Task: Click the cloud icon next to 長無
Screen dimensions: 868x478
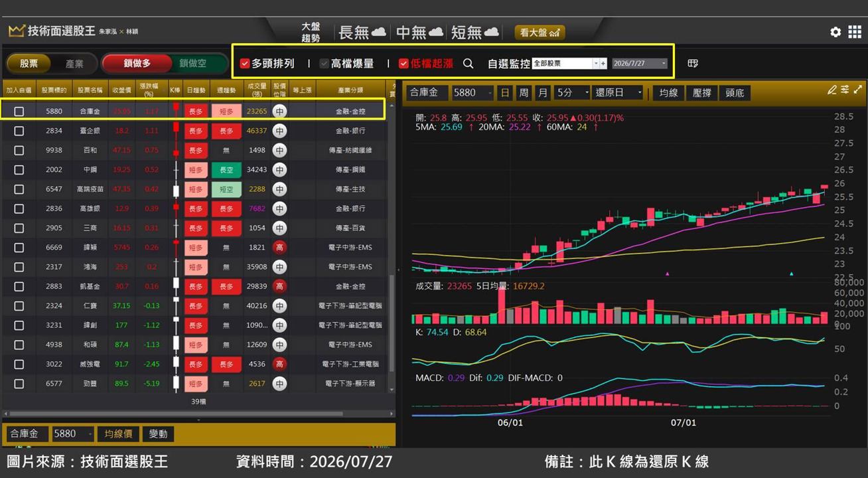Action: coord(379,32)
